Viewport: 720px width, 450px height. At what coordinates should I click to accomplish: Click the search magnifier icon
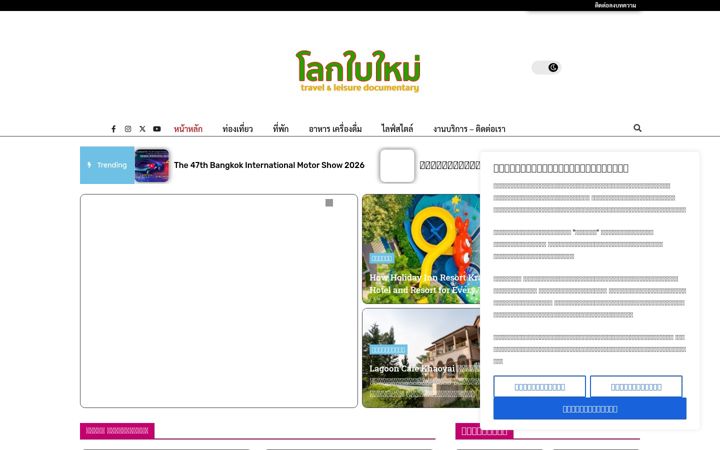point(637,128)
